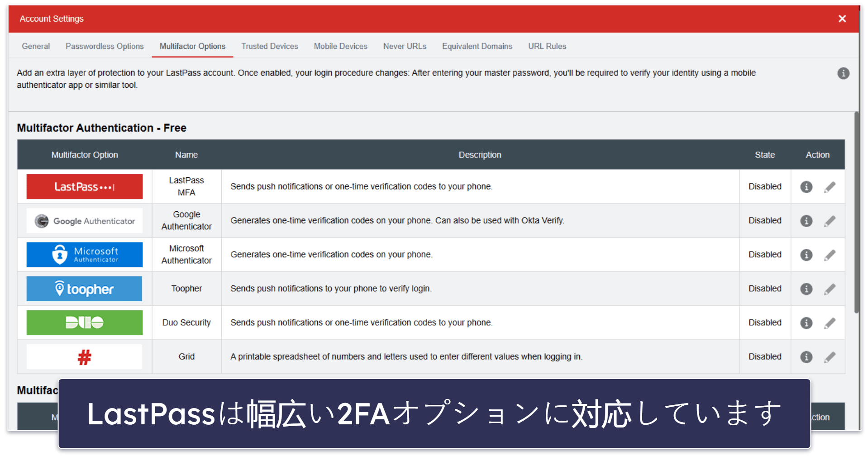
Task: Click the Grid name cell
Action: coord(186,356)
